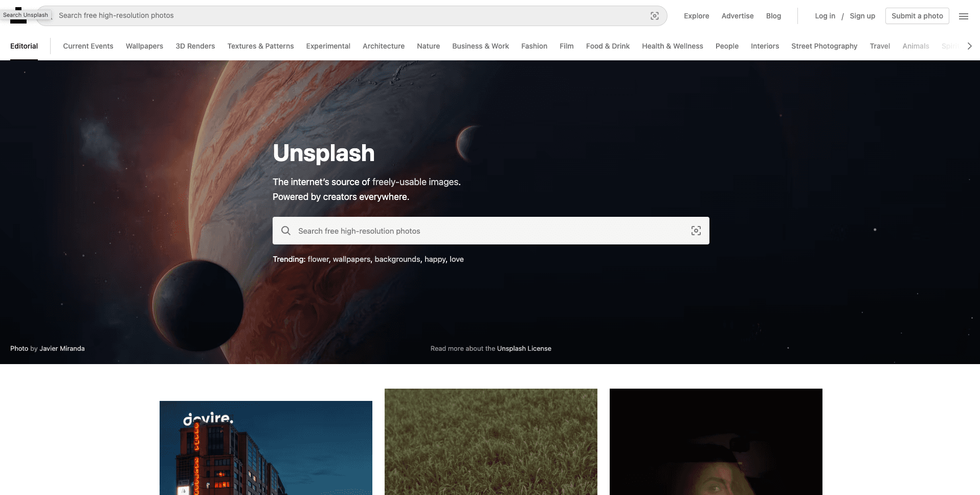Open the Architecture category
This screenshot has width=980, height=495.
click(x=384, y=46)
